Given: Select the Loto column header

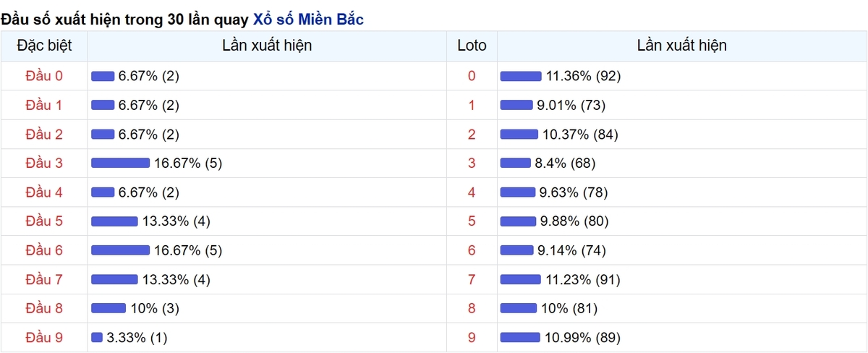Looking at the screenshot, I should [x=472, y=46].
